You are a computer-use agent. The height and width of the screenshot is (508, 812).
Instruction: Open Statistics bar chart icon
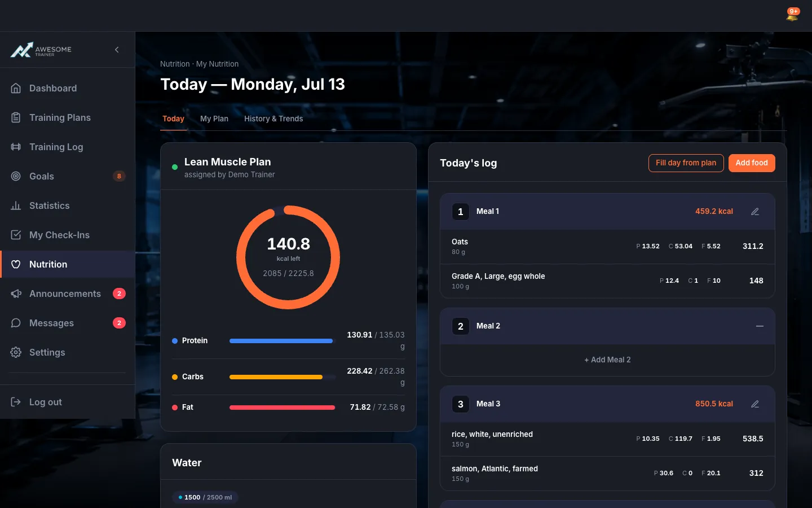coord(16,205)
